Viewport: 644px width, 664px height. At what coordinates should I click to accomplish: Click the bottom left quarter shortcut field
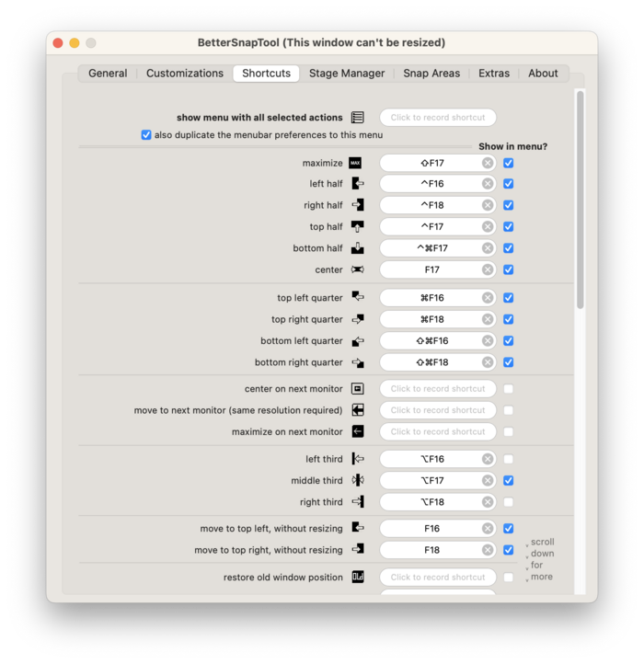pyautogui.click(x=438, y=341)
